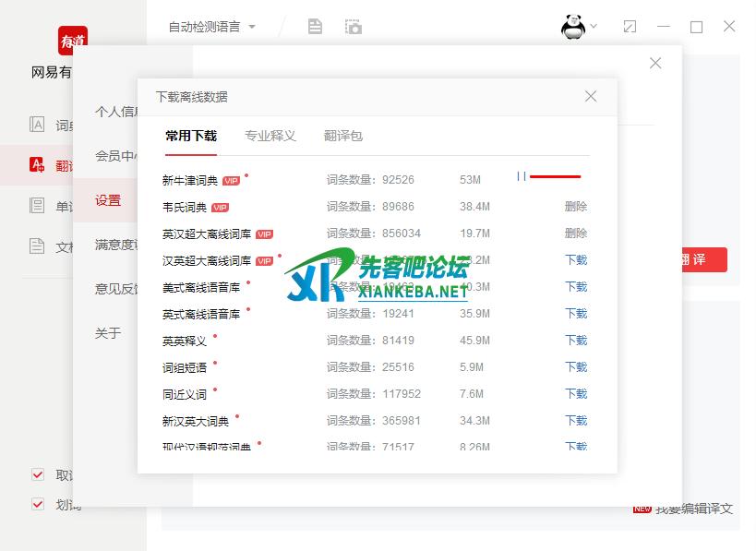Download the 英英释义 dictionary
The image size is (756, 551).
[x=575, y=341]
